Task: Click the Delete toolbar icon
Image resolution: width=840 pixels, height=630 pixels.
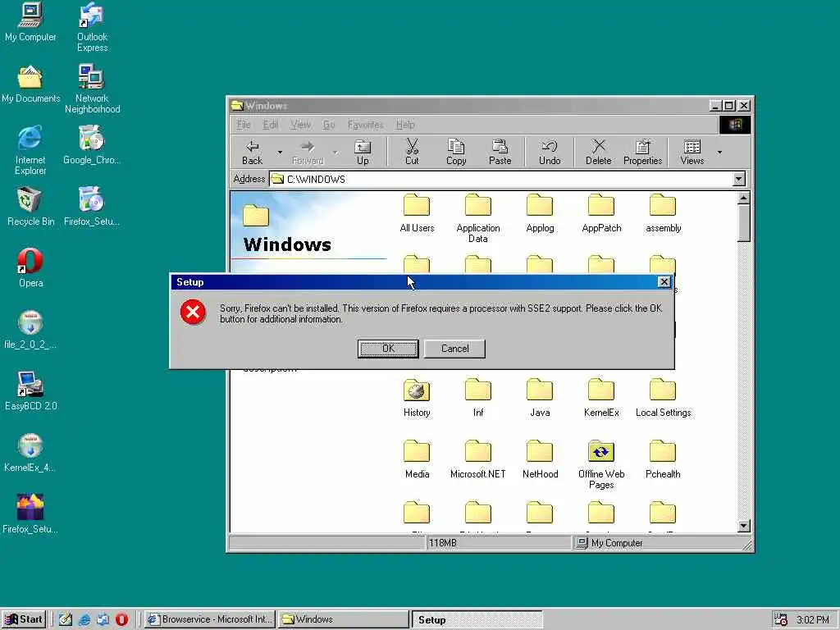Action: coord(598,152)
